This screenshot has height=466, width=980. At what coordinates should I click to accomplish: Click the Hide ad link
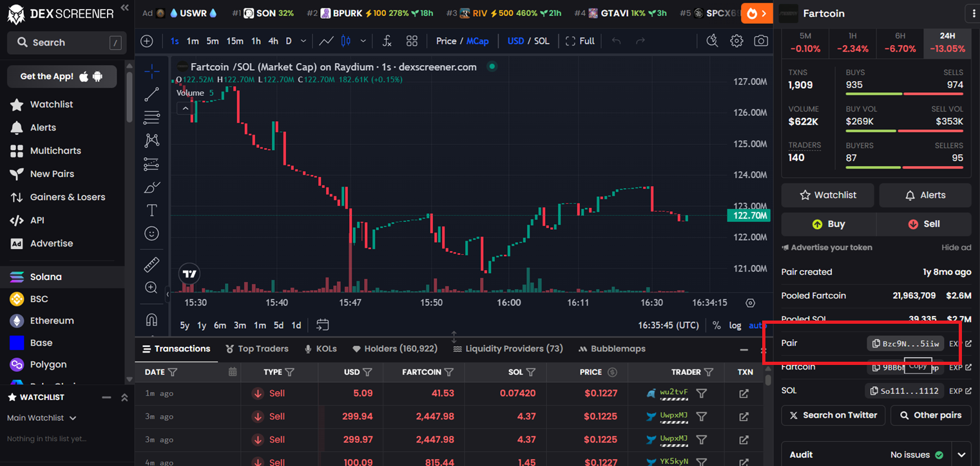pyautogui.click(x=956, y=247)
